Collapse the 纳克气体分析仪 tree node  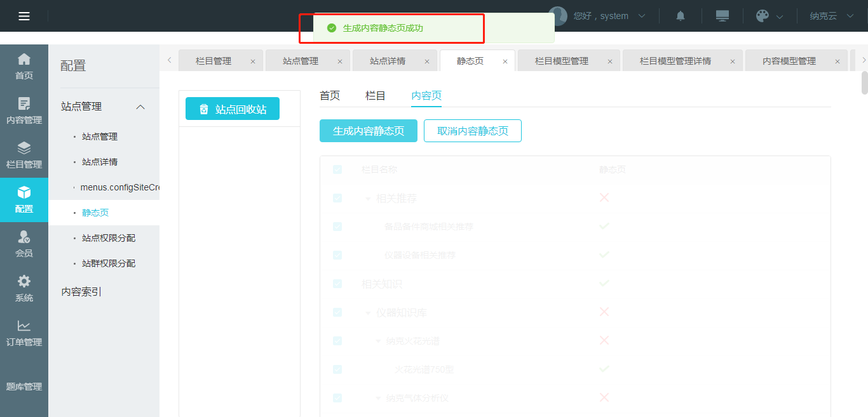click(378, 399)
